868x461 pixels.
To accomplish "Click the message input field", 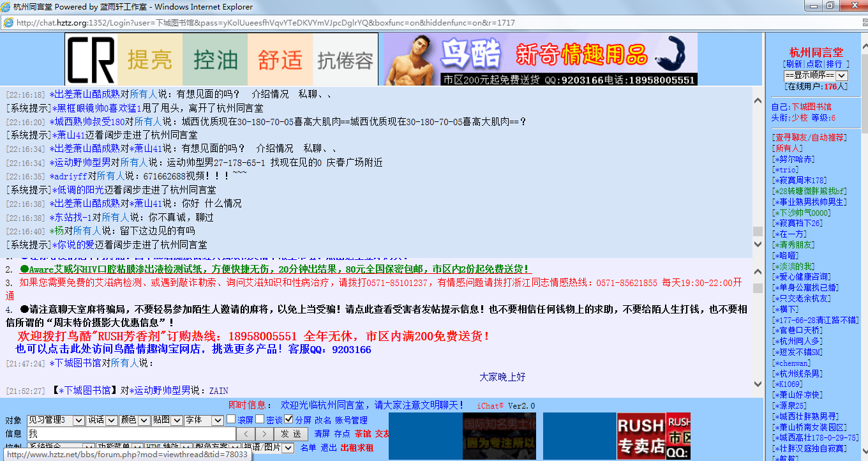I will [x=131, y=434].
